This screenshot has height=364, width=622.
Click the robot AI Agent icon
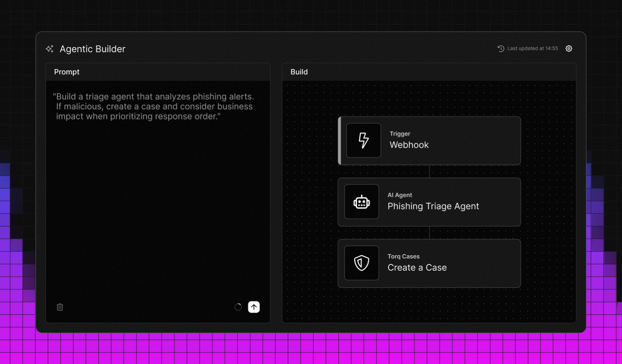[361, 202]
